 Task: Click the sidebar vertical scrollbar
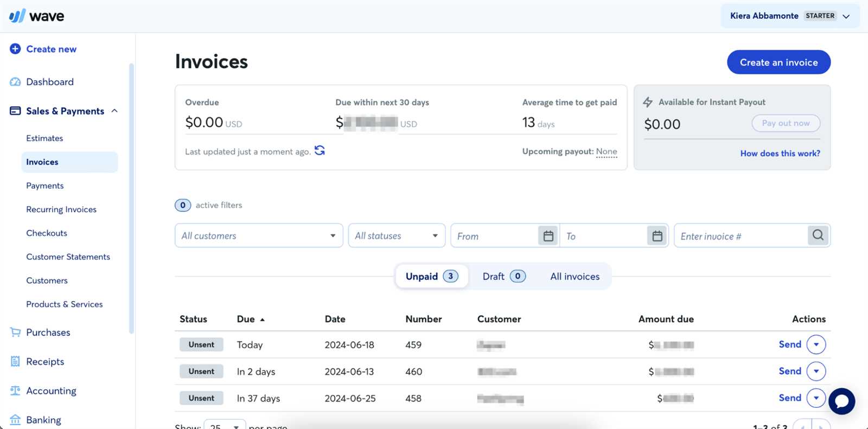pos(131,198)
